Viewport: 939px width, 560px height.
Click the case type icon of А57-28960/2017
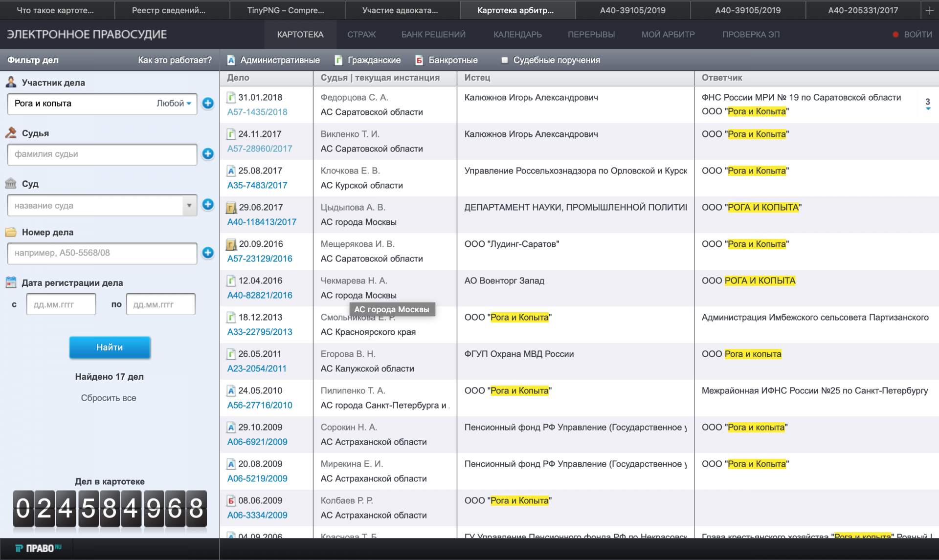(x=231, y=134)
